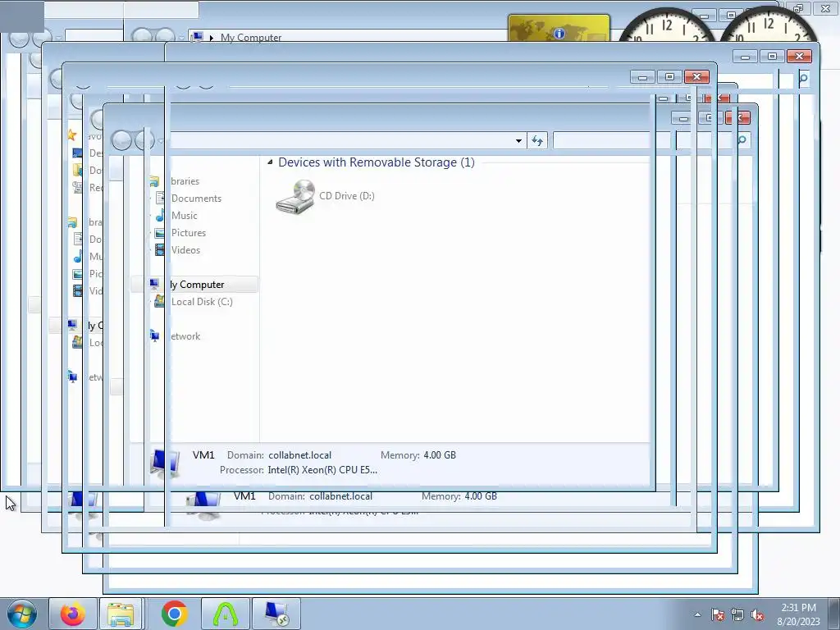Click the front window back navigation button
Screen dimensions: 840x630
[121, 141]
